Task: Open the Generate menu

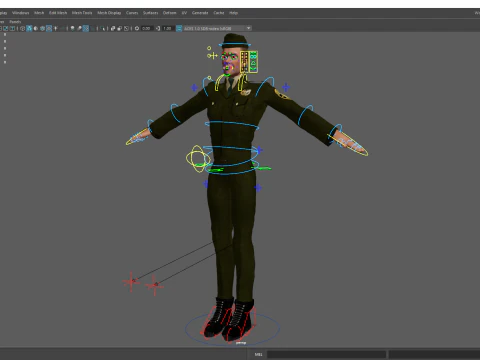Action: [x=200, y=13]
